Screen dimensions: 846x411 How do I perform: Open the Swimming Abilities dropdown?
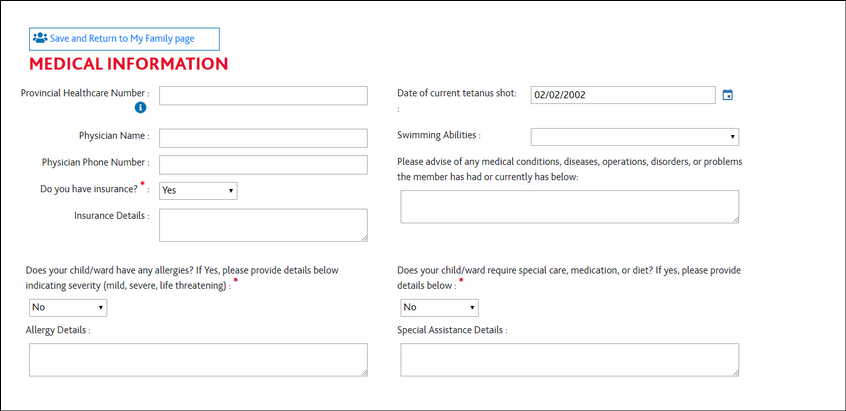click(634, 136)
